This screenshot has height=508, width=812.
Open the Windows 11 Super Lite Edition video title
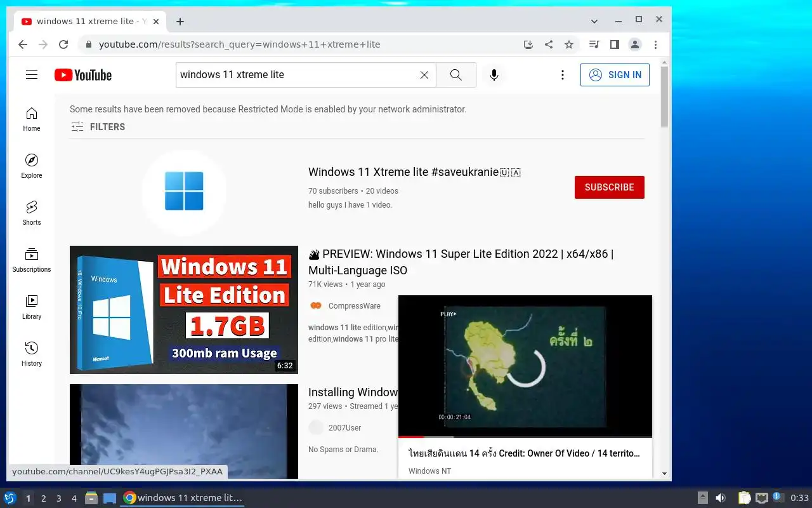461,262
